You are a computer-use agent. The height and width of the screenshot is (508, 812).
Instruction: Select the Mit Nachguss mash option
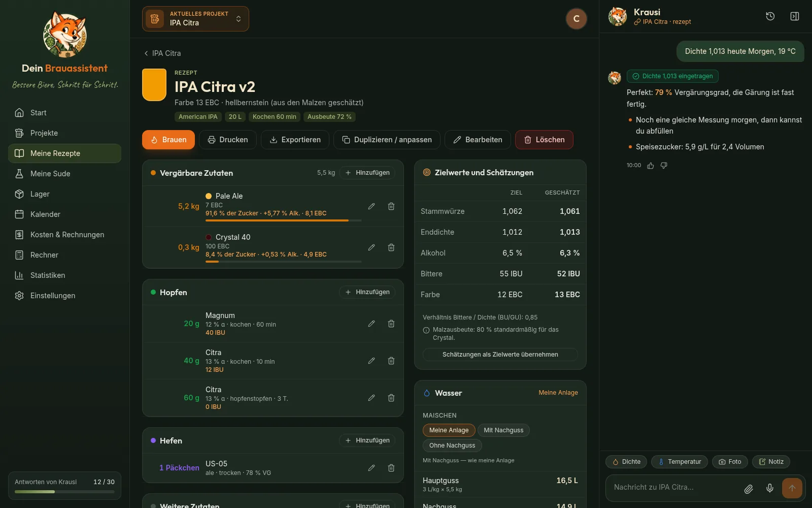click(503, 430)
